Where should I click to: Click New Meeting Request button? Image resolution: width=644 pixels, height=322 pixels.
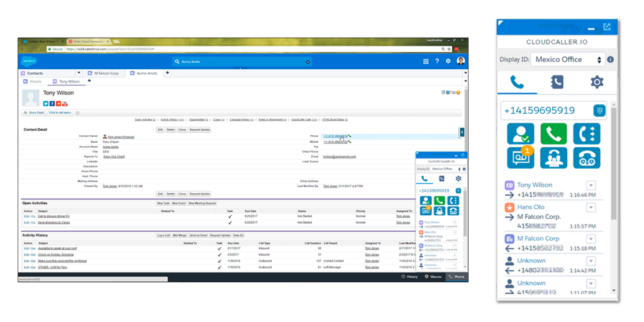pos(202,203)
